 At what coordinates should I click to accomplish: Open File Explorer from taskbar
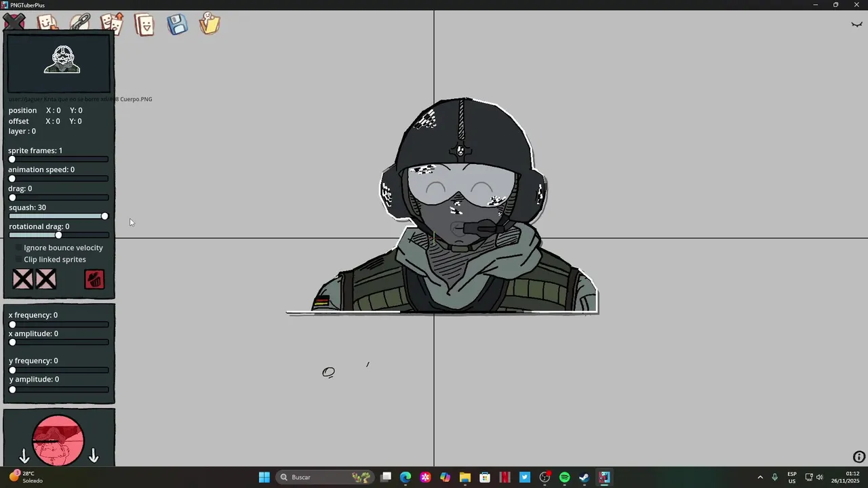point(465,477)
